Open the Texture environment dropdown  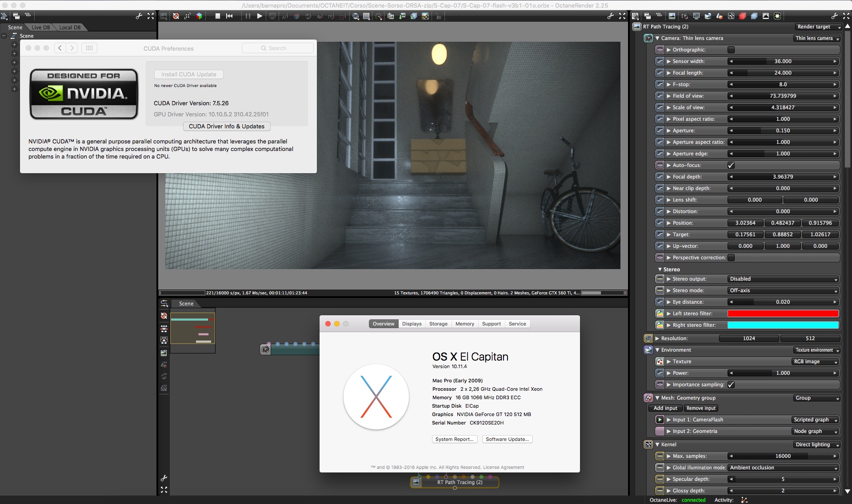(x=817, y=350)
